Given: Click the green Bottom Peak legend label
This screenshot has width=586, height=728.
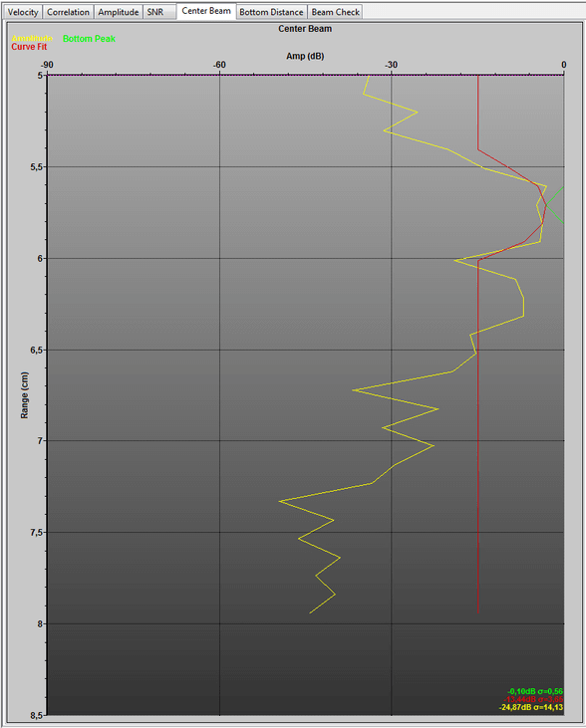Looking at the screenshot, I should 89,39.
